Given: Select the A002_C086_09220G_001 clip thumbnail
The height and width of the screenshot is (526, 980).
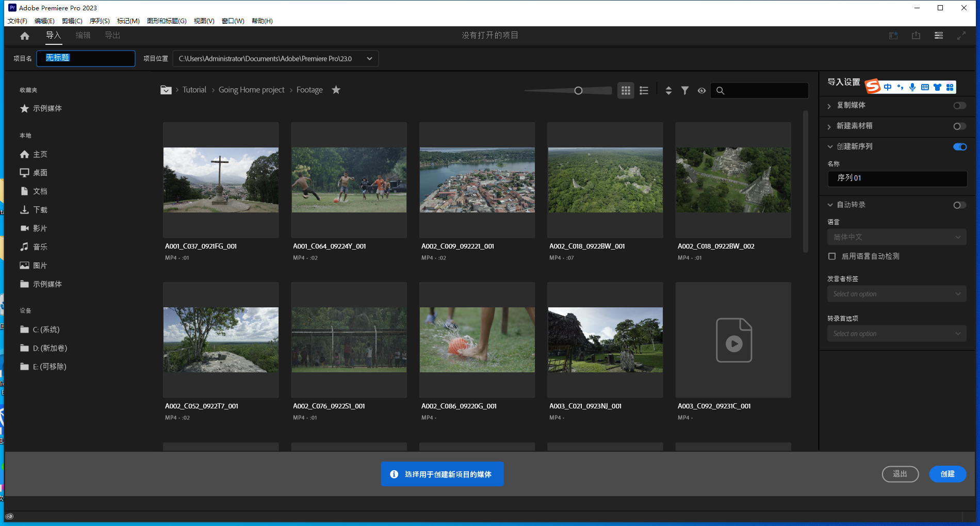Looking at the screenshot, I should [x=476, y=340].
